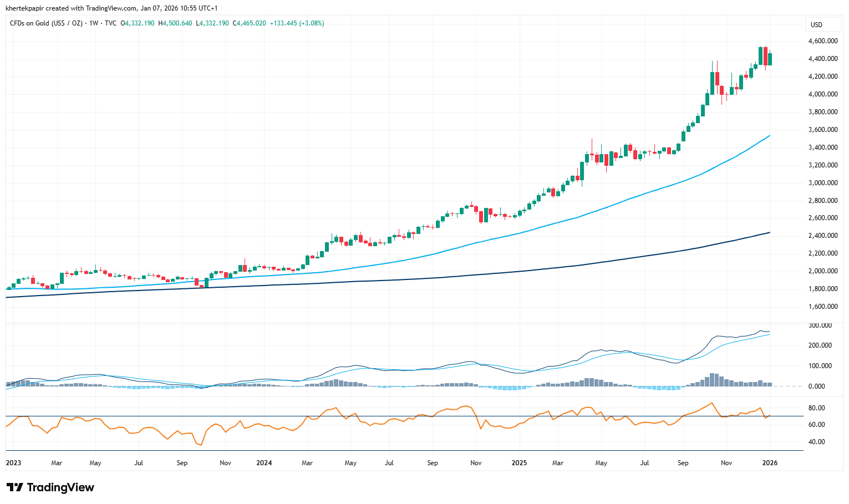Click the 1,600.000 price scale label
Viewport: 849px width, 504px height.
[x=823, y=307]
